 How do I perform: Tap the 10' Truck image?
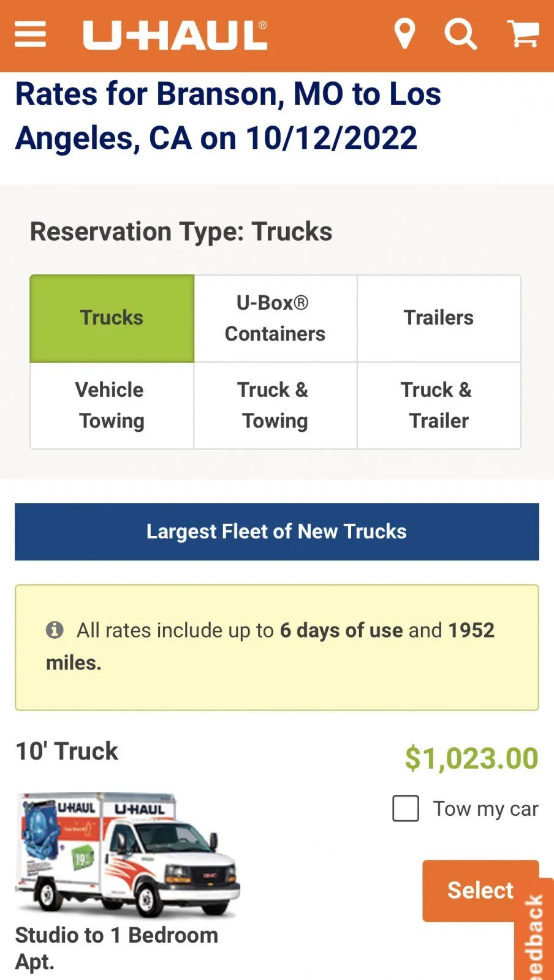pyautogui.click(x=127, y=854)
